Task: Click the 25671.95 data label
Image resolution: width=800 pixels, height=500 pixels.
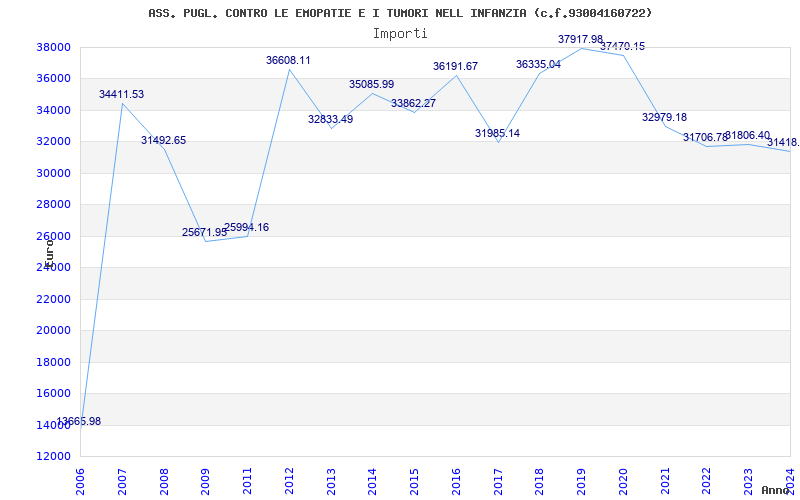Action: tap(205, 232)
